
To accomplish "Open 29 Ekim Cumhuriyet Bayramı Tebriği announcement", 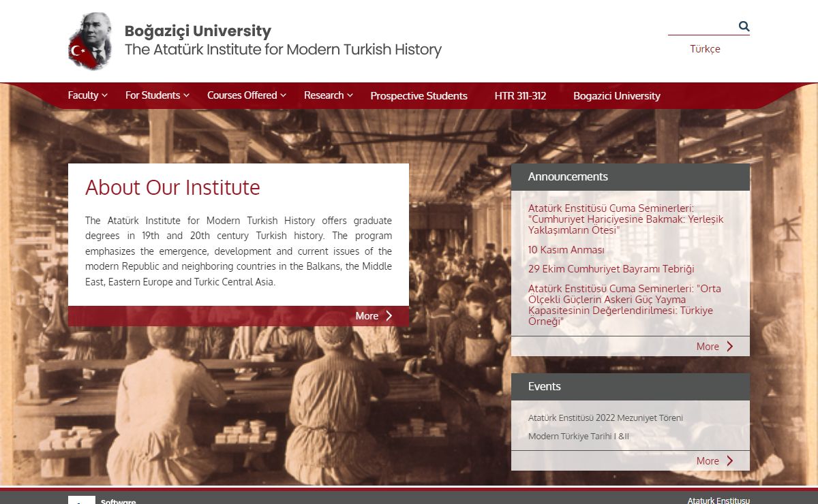I will click(x=611, y=269).
